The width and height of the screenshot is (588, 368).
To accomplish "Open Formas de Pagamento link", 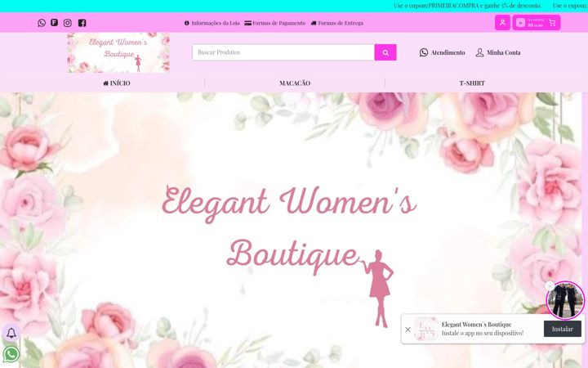I will [275, 23].
